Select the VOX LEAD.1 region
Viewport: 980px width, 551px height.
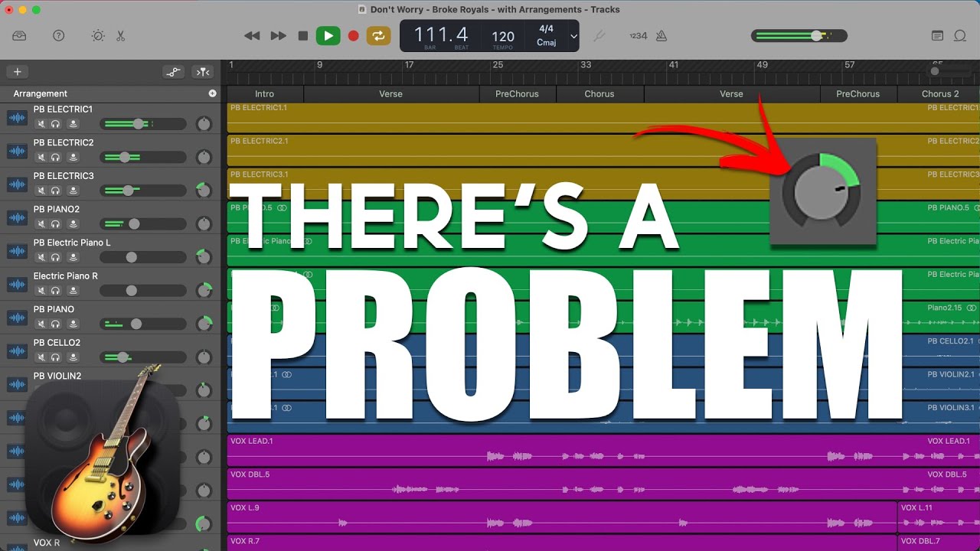603,451
